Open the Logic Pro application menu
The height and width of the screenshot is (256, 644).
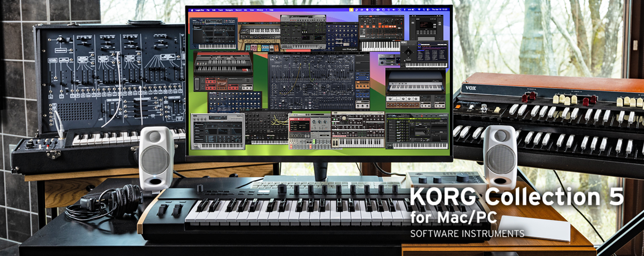coord(200,10)
